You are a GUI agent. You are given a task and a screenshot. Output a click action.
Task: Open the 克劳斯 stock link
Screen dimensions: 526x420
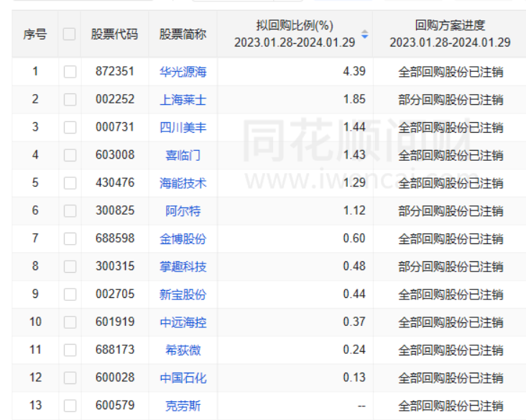(x=183, y=406)
